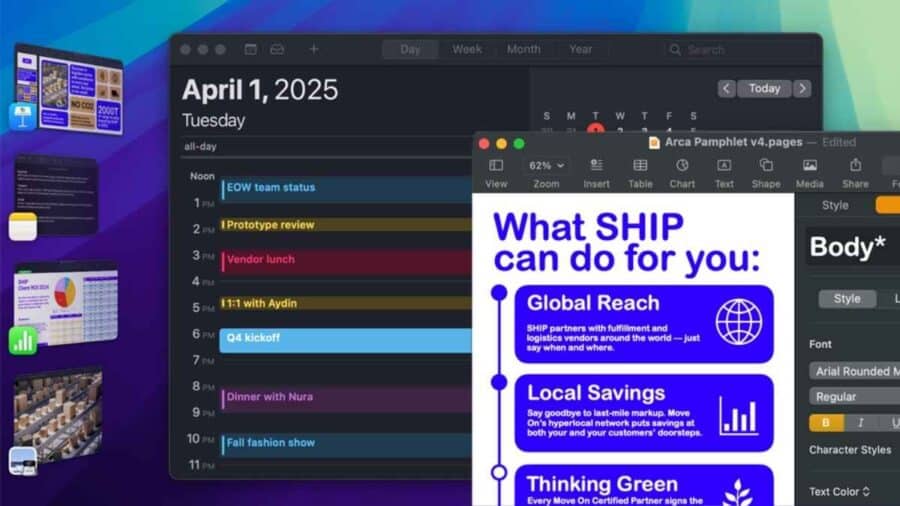Open the Regular typeface dropdown
This screenshot has width=900, height=506.
pos(855,396)
